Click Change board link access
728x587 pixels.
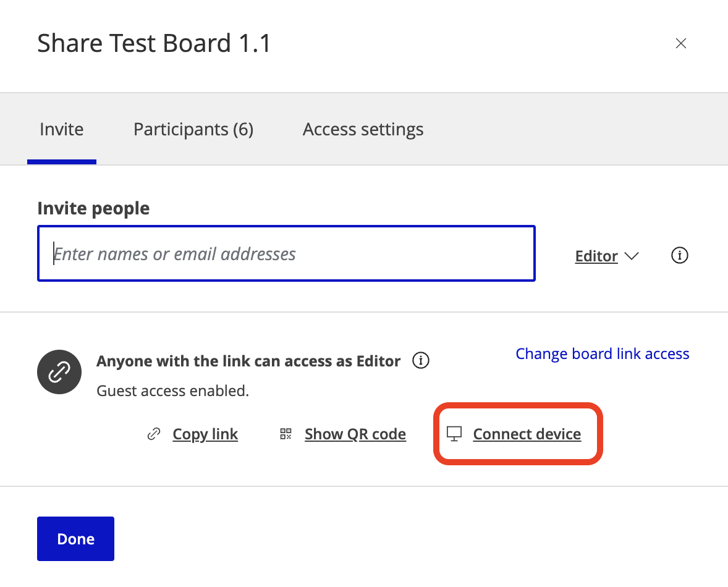(x=602, y=353)
